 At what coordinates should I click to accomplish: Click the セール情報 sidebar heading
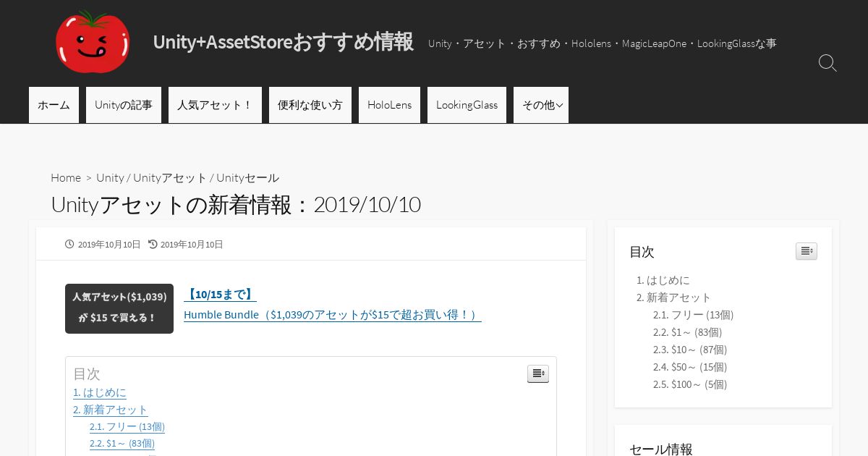pos(661,449)
